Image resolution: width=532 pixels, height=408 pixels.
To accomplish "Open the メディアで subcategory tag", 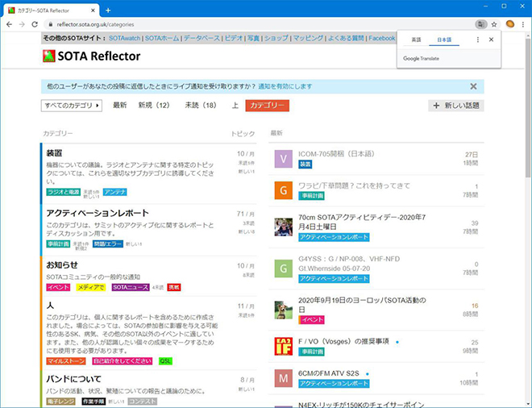I will point(90,288).
